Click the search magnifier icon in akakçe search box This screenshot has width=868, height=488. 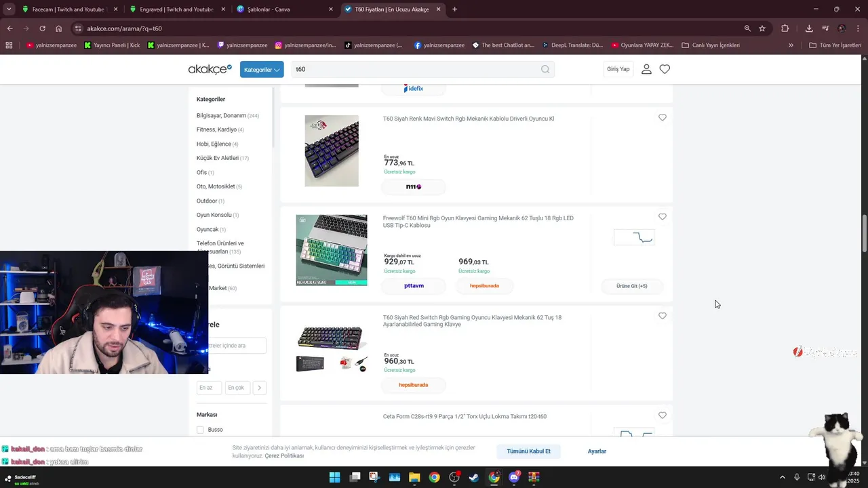(545, 69)
